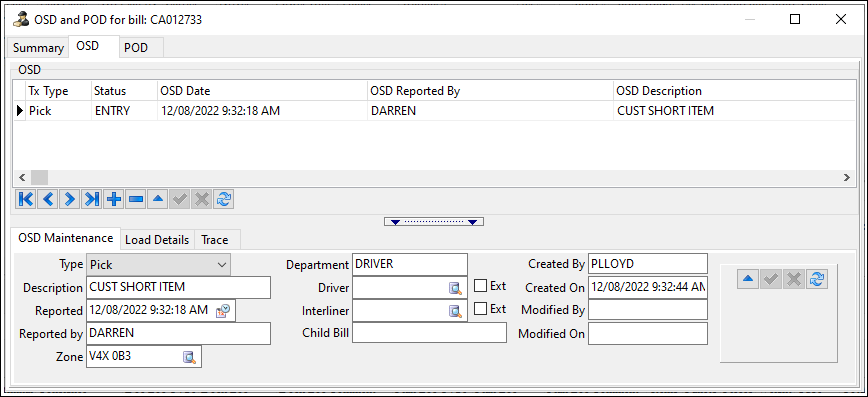
Task: Add a new OSD record with plus icon
Action: click(113, 199)
